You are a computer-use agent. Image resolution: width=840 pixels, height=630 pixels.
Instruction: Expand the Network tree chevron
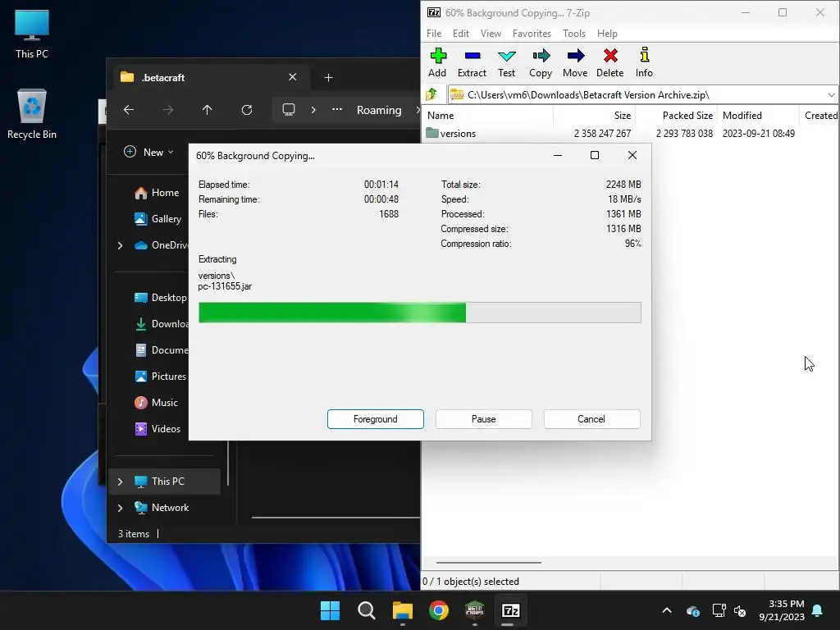pos(120,507)
